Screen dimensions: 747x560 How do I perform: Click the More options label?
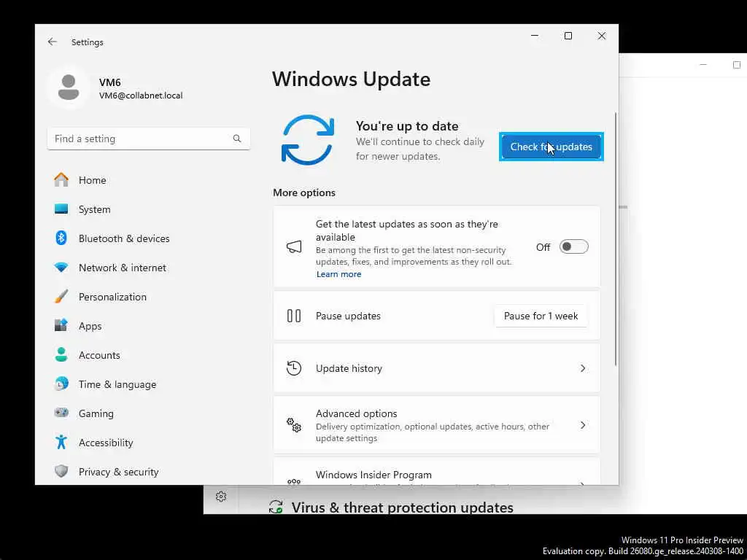coord(304,192)
